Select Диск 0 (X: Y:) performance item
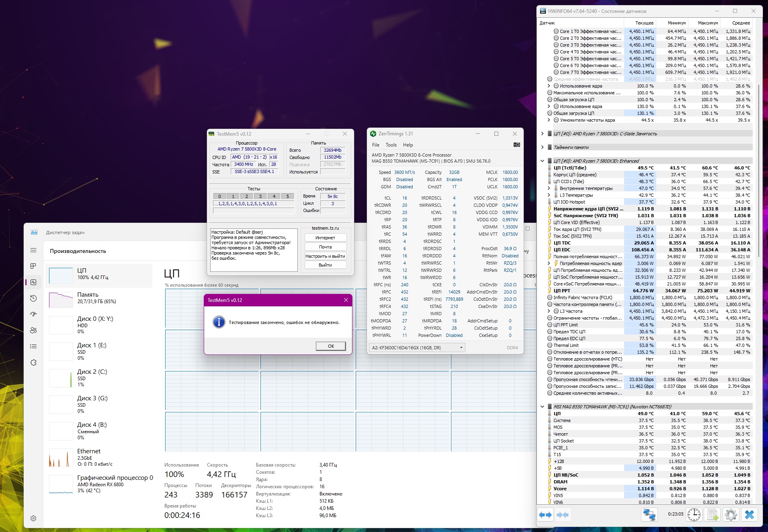The width and height of the screenshot is (768, 532). (x=100, y=325)
